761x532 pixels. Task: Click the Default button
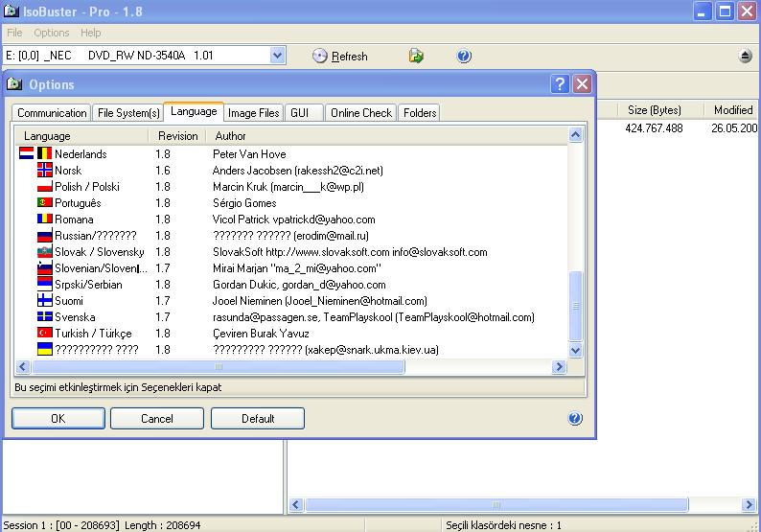(x=258, y=419)
